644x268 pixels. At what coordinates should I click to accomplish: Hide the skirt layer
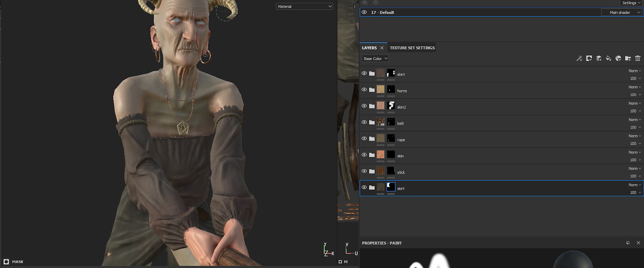(x=364, y=187)
